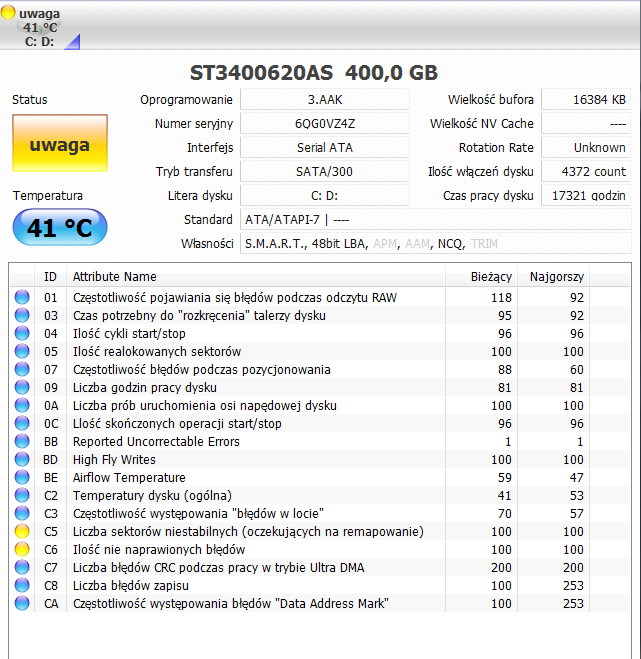Click the blue status icon for attribute 03
The height and width of the screenshot is (659, 641).
(22, 315)
